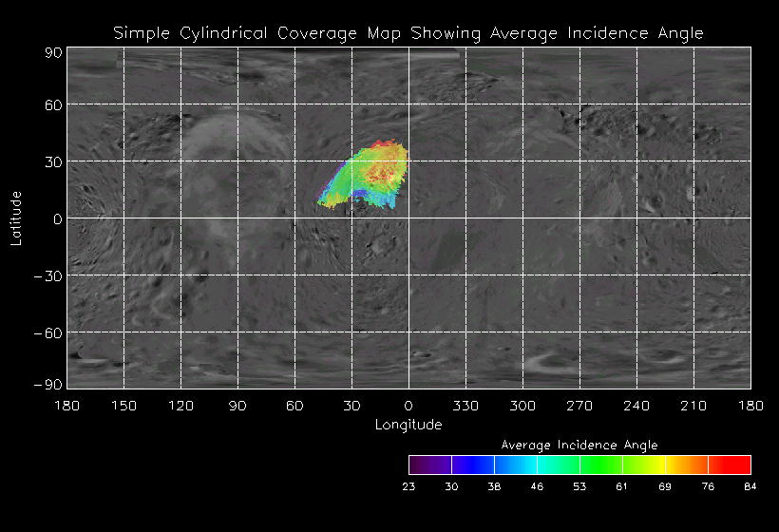Click the Longitude axis label
The height and width of the screenshot is (532, 779).
tap(408, 425)
